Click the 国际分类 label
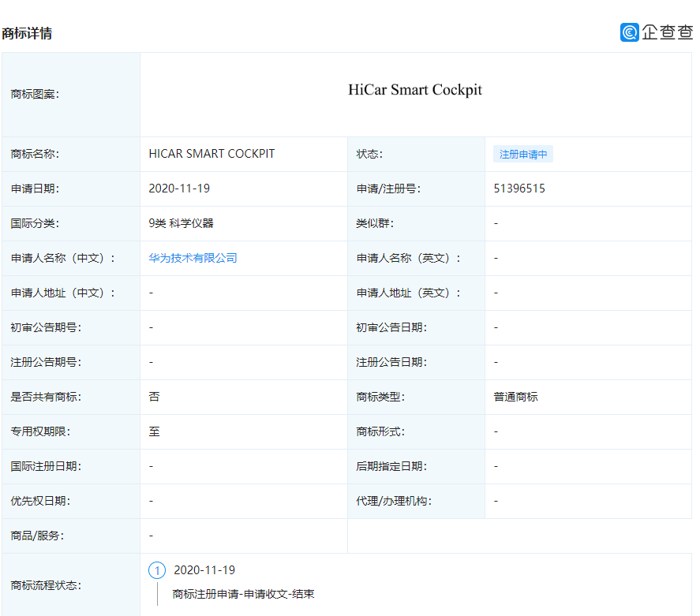 click(35, 223)
